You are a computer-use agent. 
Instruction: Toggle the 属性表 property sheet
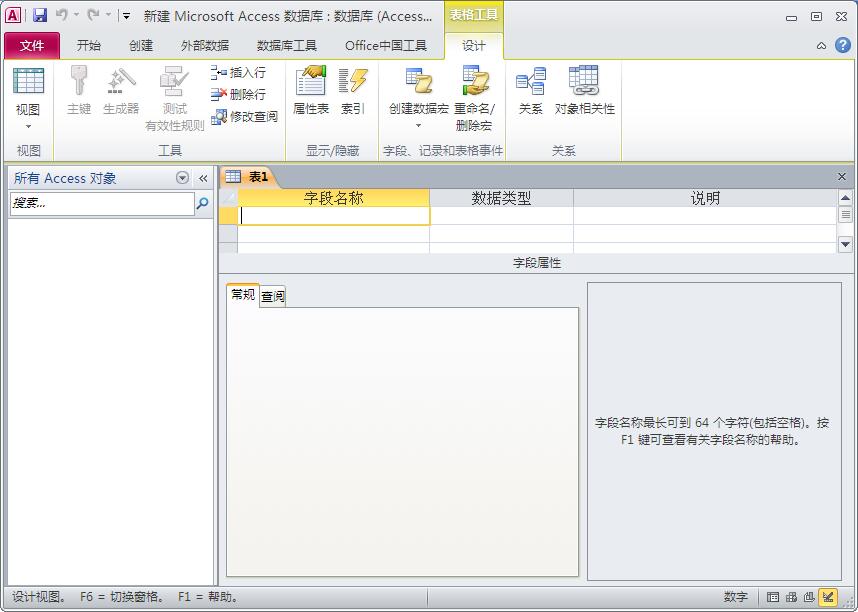pyautogui.click(x=311, y=90)
